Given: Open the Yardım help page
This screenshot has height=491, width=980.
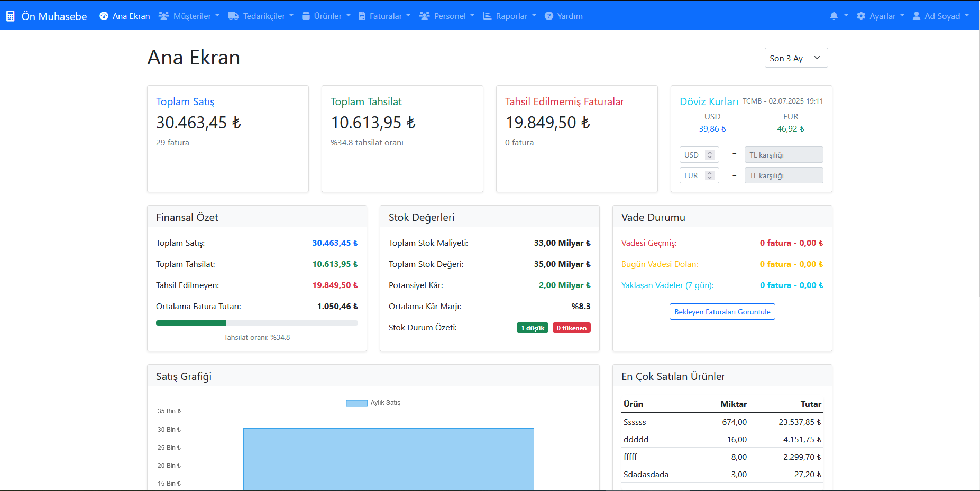Looking at the screenshot, I should 564,16.
